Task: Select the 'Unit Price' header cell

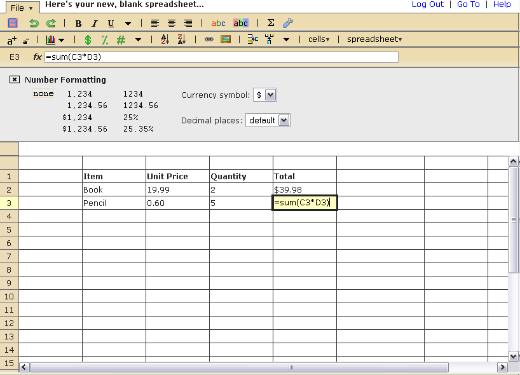Action: click(x=177, y=176)
